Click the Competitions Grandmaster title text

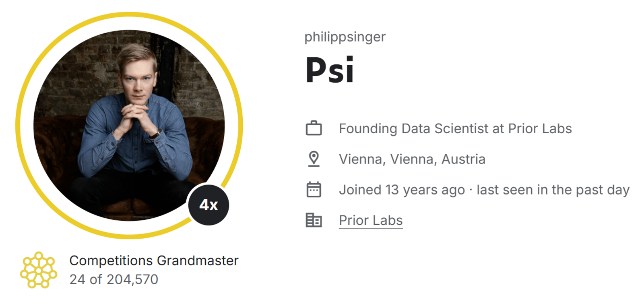pos(154,261)
